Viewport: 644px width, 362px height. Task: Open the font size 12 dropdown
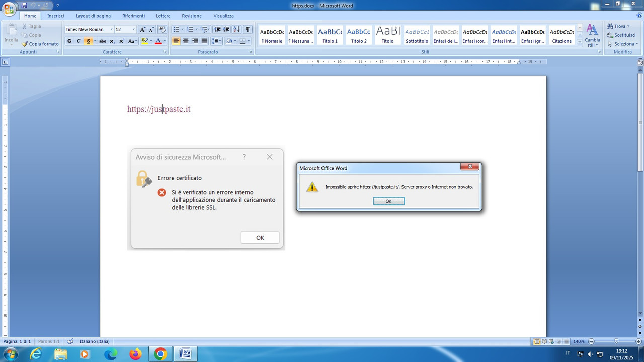click(133, 30)
